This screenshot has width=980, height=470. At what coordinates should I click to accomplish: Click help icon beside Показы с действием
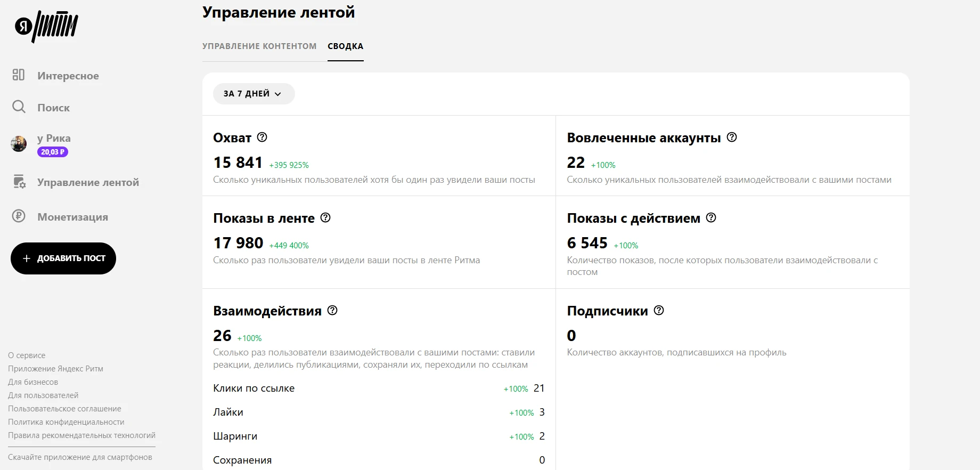click(x=711, y=217)
